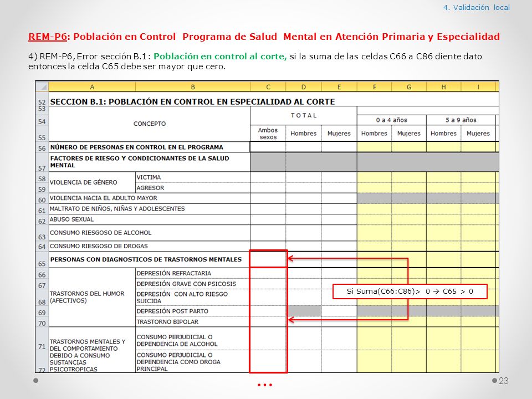Click the CONCEPTO header cell
This screenshot has height=399, width=532.
(149, 124)
